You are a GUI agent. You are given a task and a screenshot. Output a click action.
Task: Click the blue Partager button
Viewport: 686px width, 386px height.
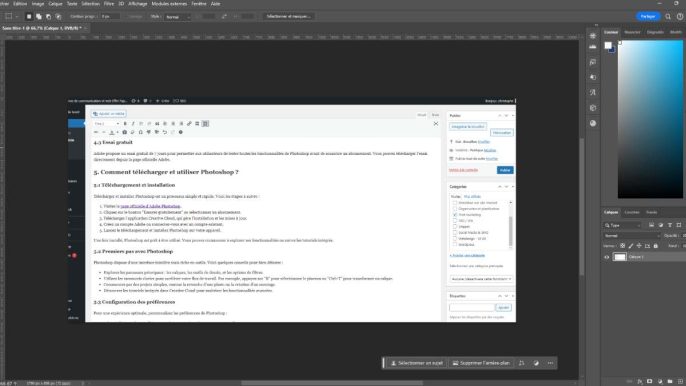[648, 16]
